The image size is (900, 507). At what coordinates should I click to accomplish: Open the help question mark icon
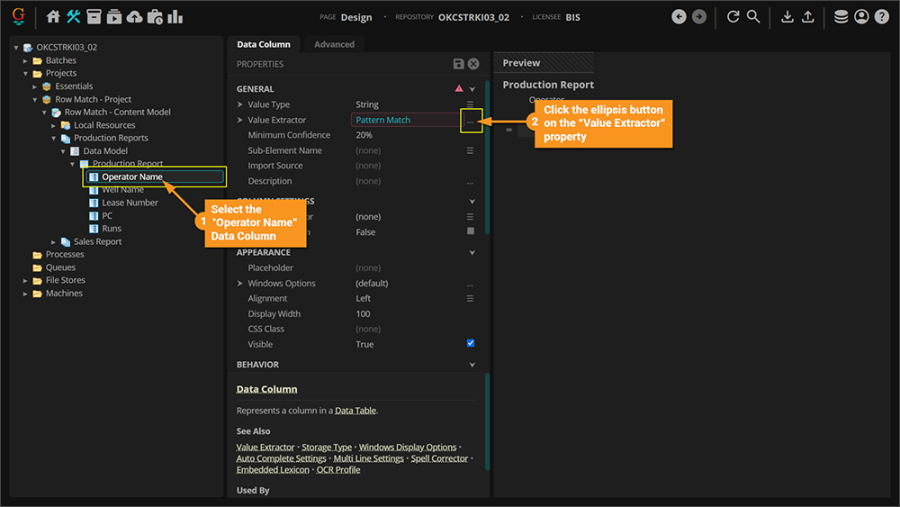point(881,17)
